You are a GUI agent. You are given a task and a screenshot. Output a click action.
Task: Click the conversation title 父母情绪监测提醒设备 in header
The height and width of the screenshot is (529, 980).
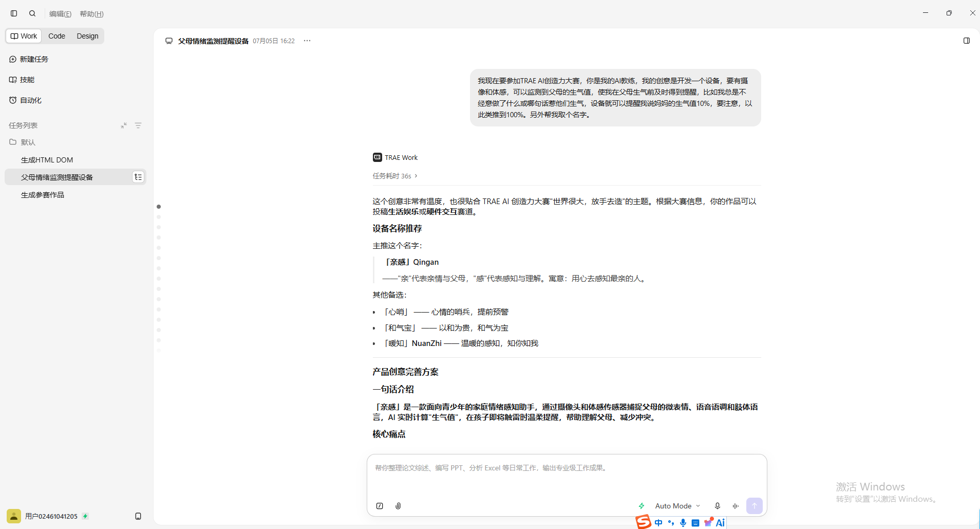click(x=213, y=41)
